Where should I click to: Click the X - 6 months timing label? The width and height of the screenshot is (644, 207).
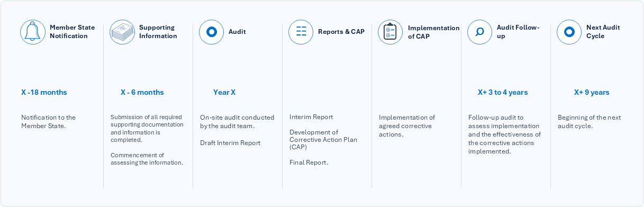[x=142, y=92]
